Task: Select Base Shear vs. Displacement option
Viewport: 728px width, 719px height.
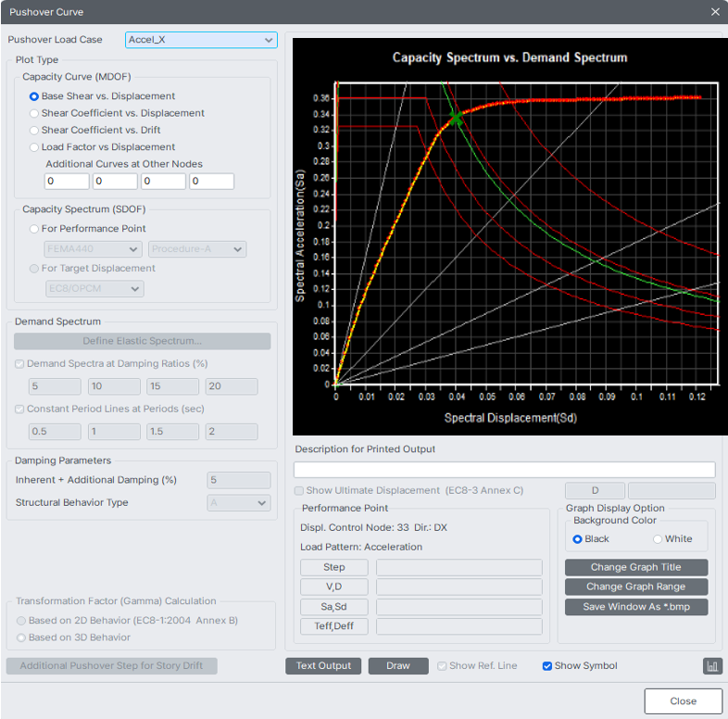Action: click(x=34, y=96)
